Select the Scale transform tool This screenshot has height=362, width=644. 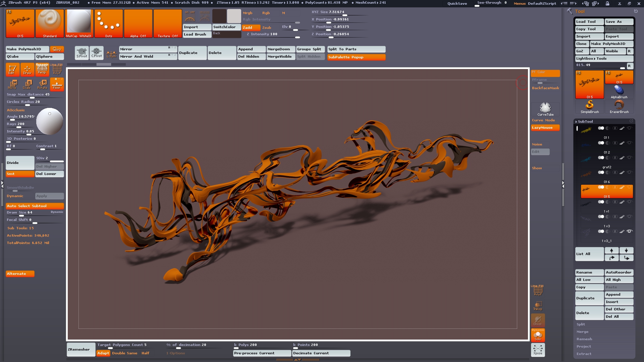[x=27, y=84]
